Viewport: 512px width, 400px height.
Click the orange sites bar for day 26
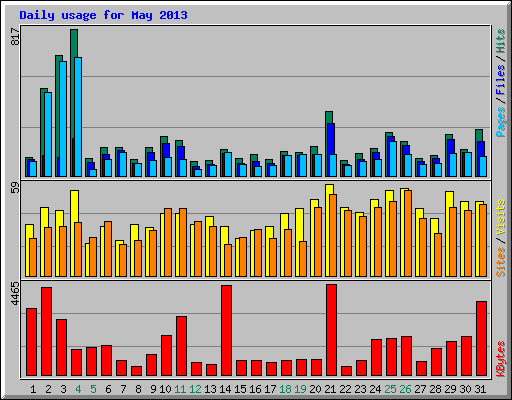pos(408,234)
